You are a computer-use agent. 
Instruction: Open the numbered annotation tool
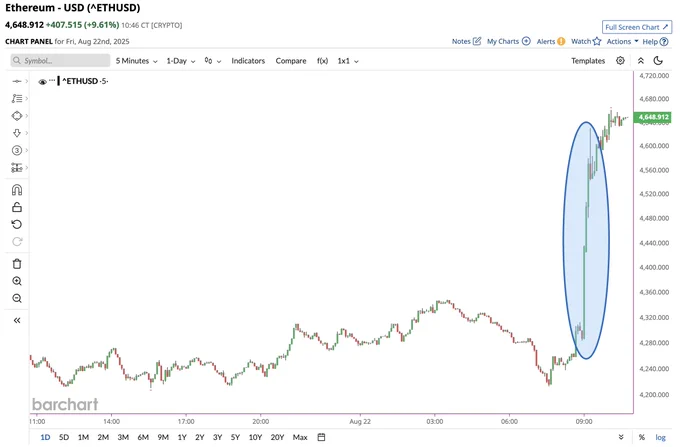(16, 150)
